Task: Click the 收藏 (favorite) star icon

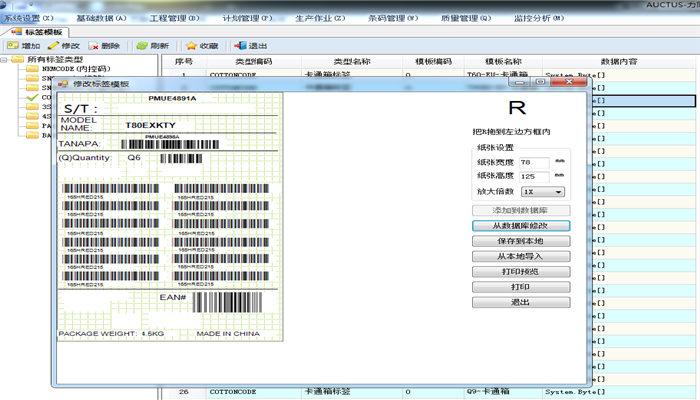Action: (192, 46)
